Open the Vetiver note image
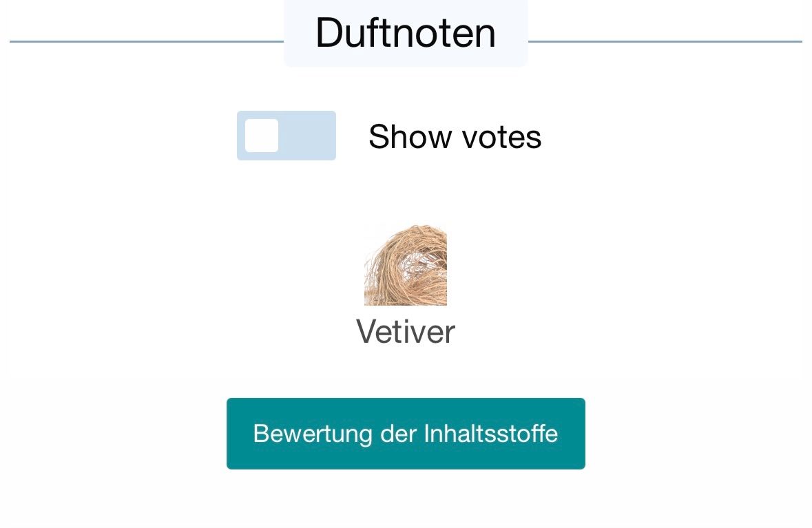 (406, 265)
